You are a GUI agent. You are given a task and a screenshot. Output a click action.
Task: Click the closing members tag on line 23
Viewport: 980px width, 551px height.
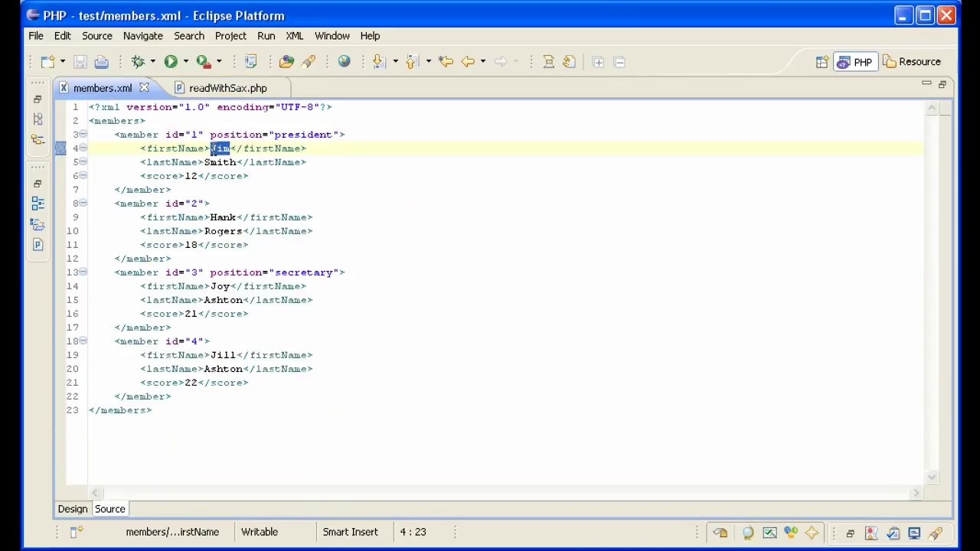[120, 410]
